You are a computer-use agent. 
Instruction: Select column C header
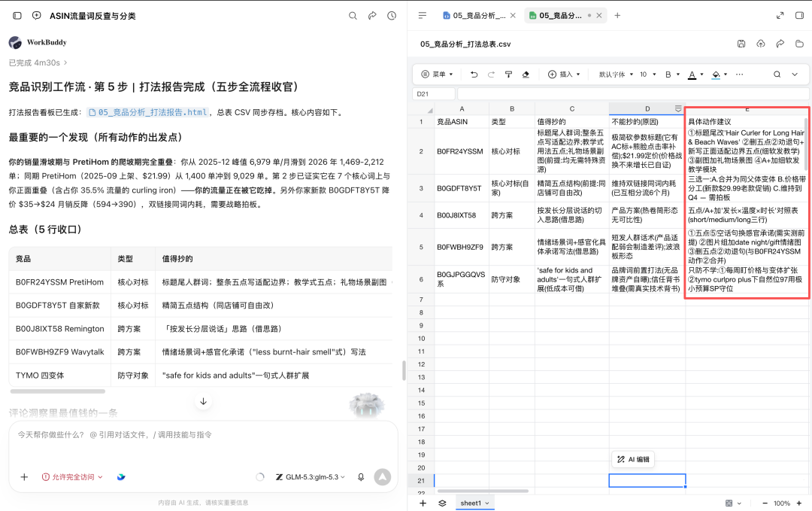[x=571, y=109]
